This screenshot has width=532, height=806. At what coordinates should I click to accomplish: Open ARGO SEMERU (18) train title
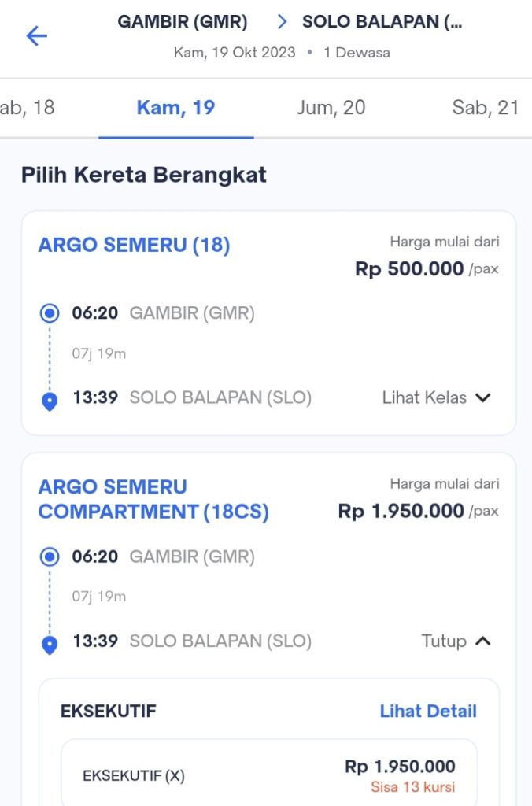[x=134, y=246]
